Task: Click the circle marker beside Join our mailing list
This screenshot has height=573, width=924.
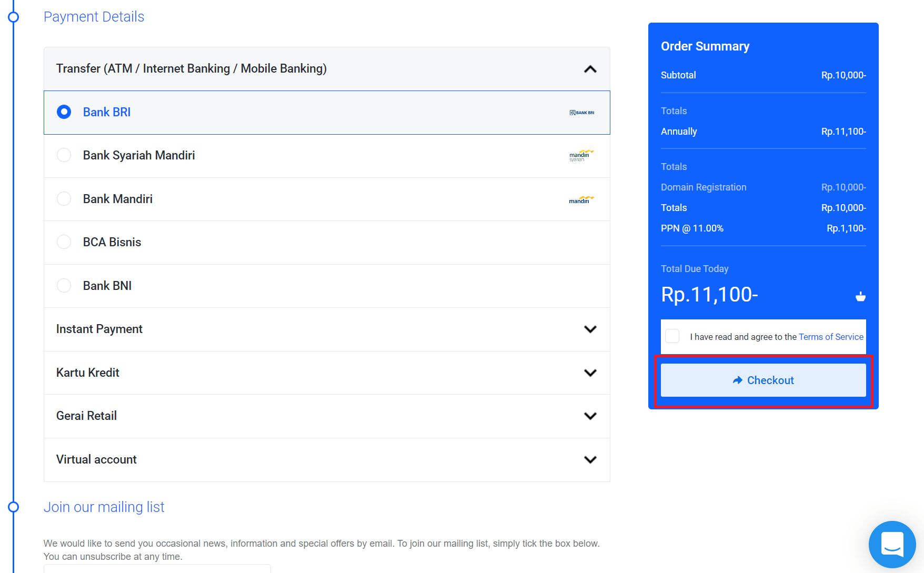Action: [13, 507]
